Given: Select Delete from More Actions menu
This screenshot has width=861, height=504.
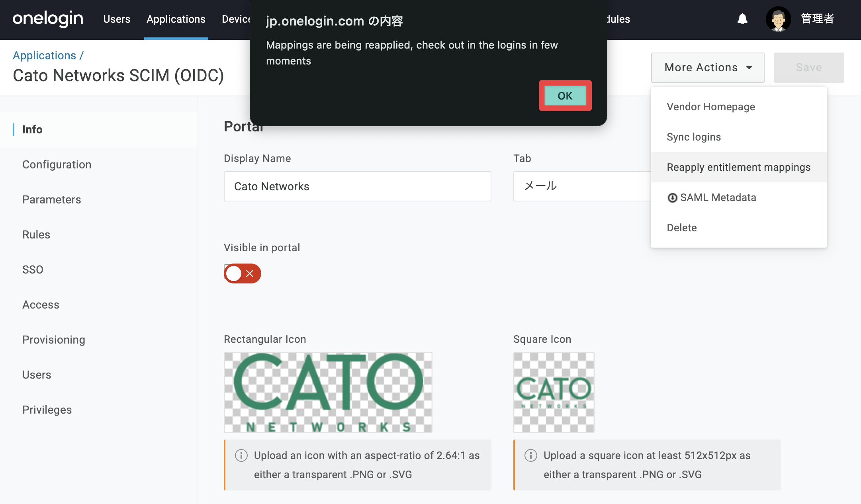Looking at the screenshot, I should pos(682,228).
